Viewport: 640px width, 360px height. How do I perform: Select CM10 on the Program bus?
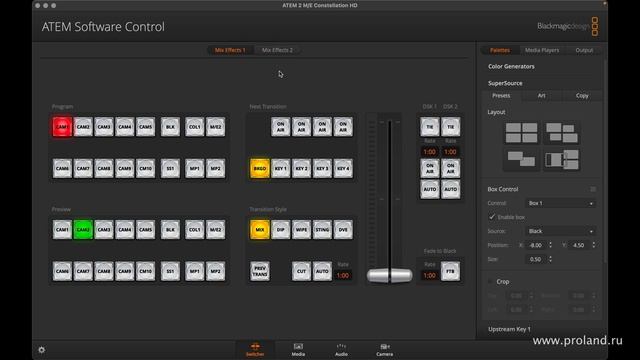click(x=145, y=168)
